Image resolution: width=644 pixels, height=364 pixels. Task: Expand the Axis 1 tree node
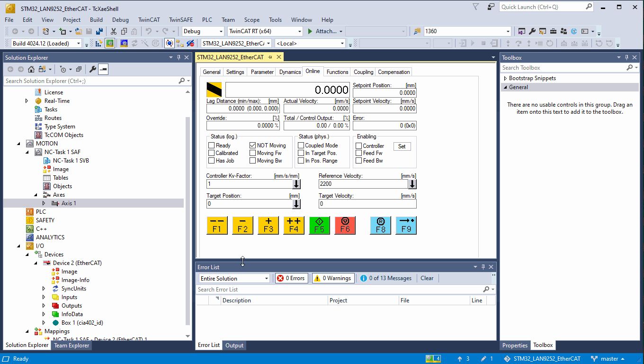(44, 203)
